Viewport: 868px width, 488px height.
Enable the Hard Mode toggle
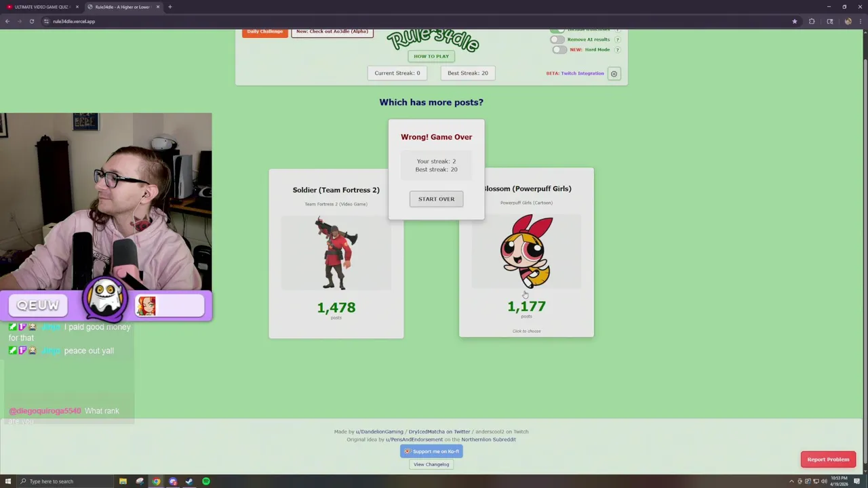[x=559, y=49]
